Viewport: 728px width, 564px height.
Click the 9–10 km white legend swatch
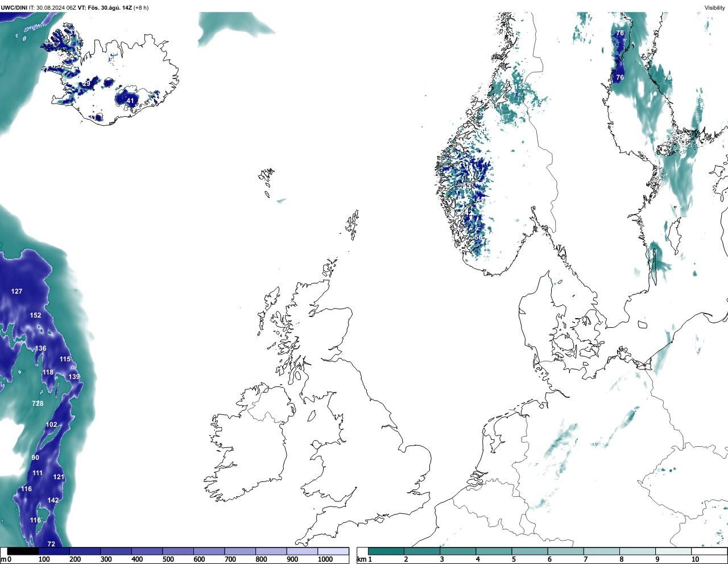[x=673, y=551]
